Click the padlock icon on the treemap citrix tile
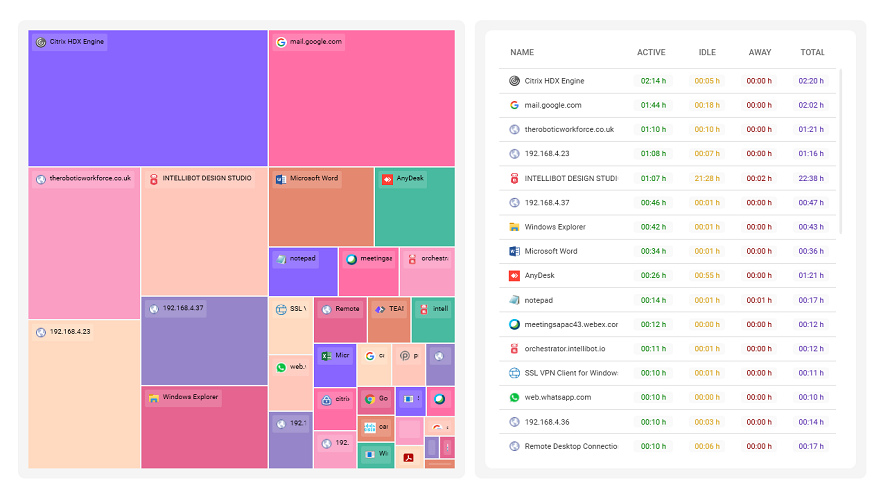 pyautogui.click(x=326, y=400)
